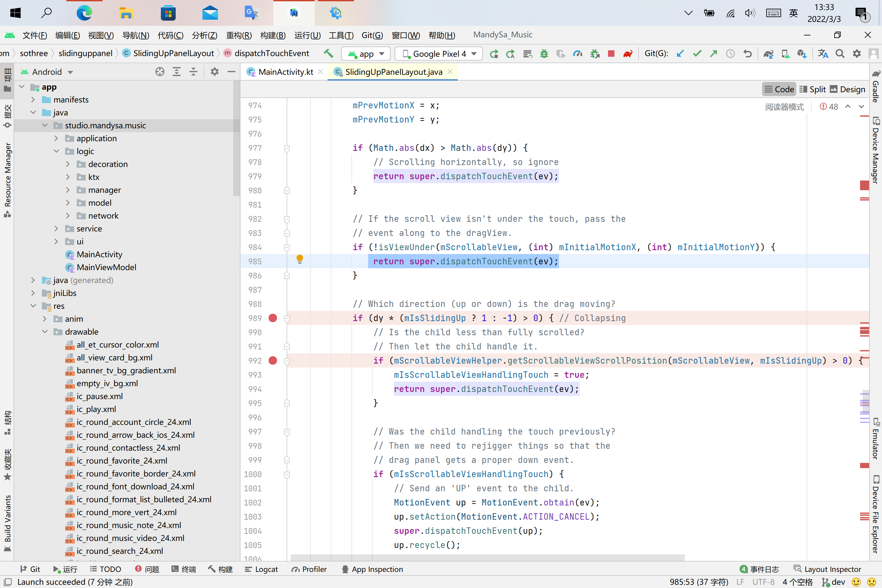882x588 pixels.
Task: Stop the running app with red square
Action: tap(611, 54)
